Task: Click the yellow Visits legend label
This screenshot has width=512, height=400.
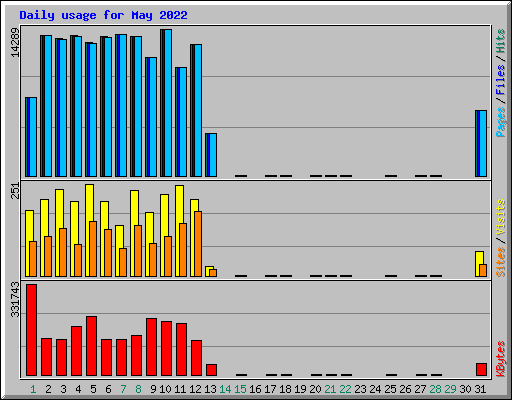Action: (x=501, y=217)
